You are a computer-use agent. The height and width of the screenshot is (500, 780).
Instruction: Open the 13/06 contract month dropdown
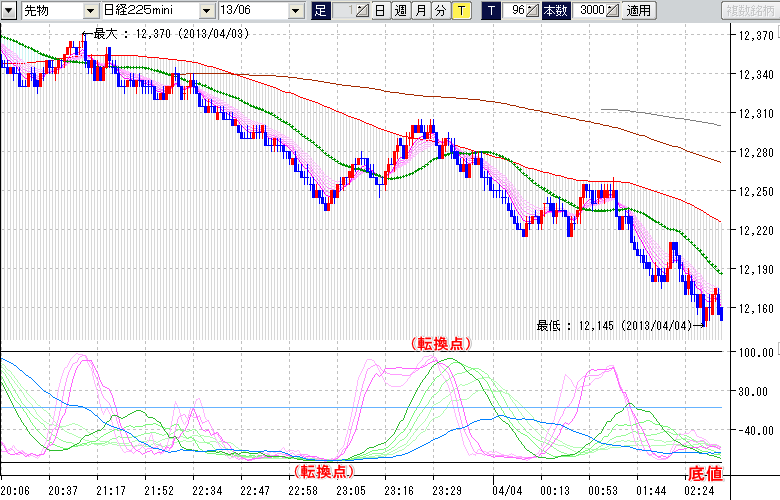pos(295,11)
